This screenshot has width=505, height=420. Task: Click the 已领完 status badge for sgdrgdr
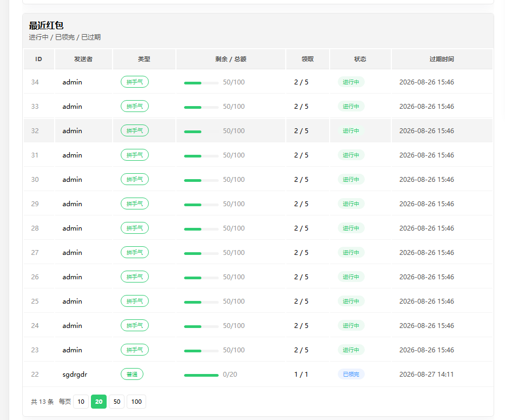351,374
